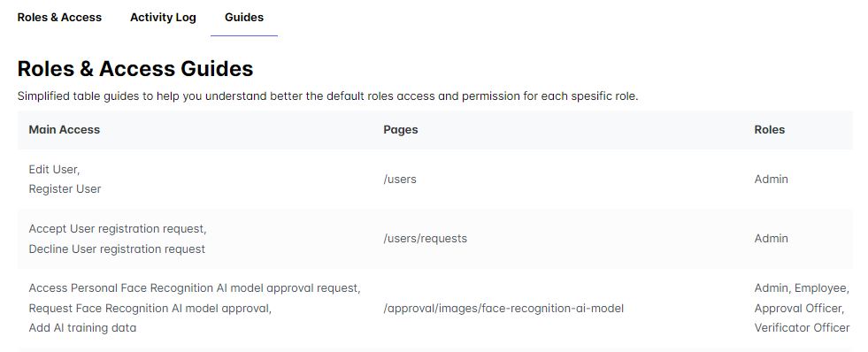Click Decline User registration request text
Screen dimensions: 868x352
(x=117, y=249)
